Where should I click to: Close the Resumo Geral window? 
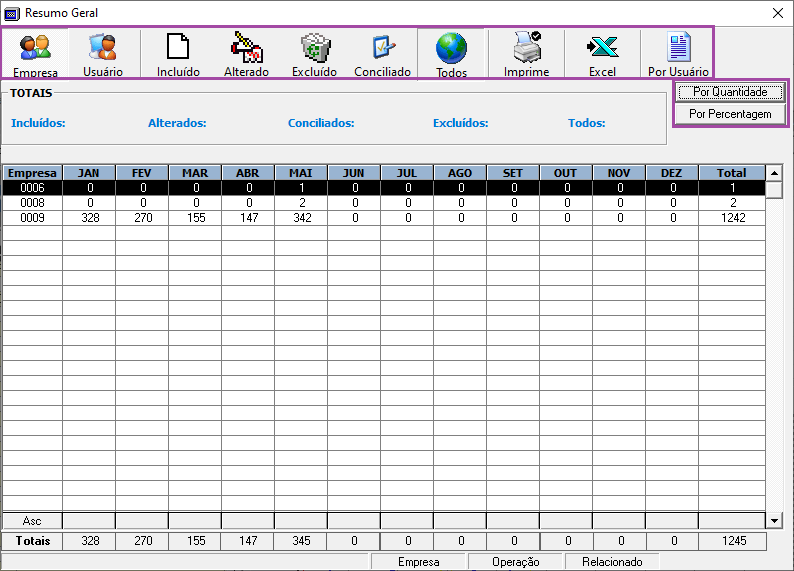778,13
